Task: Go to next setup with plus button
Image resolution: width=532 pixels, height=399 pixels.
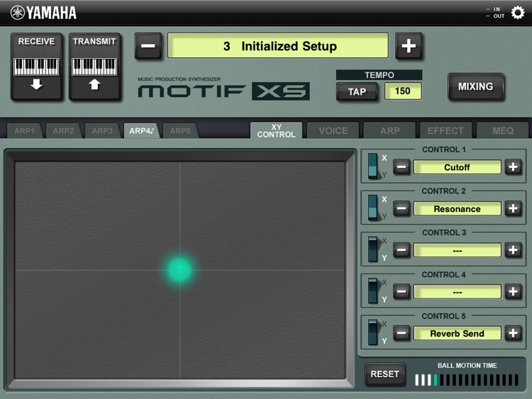Action: [x=409, y=46]
